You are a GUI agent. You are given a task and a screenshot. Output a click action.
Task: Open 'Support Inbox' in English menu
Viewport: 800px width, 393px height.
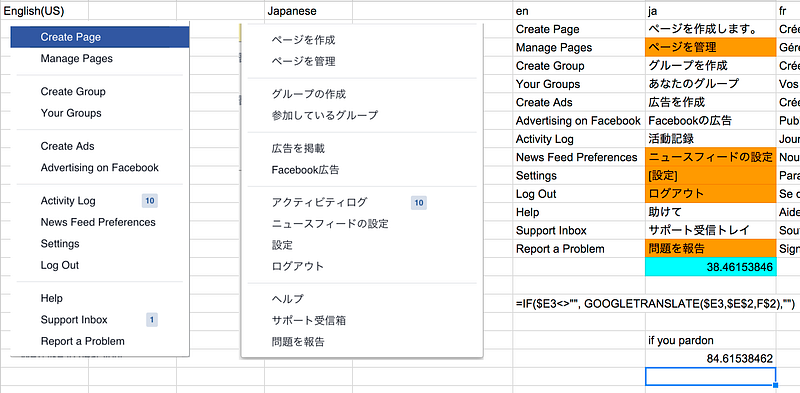[74, 320]
